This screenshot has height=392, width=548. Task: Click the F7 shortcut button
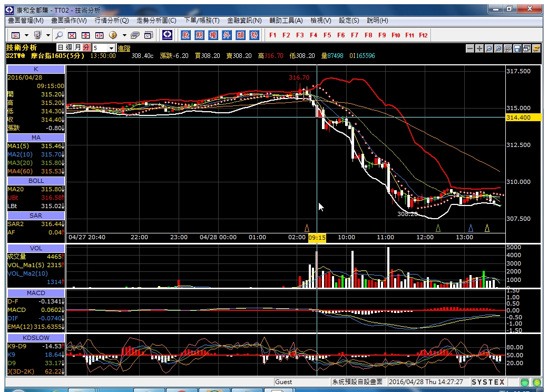click(x=355, y=35)
